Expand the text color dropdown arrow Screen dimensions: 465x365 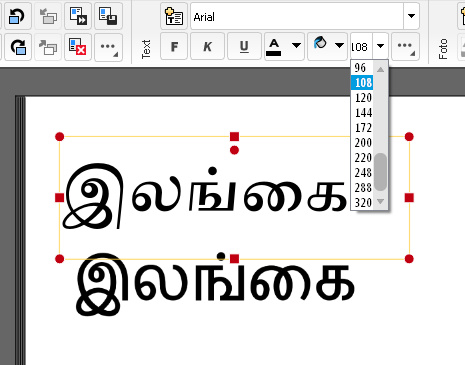pyautogui.click(x=296, y=45)
